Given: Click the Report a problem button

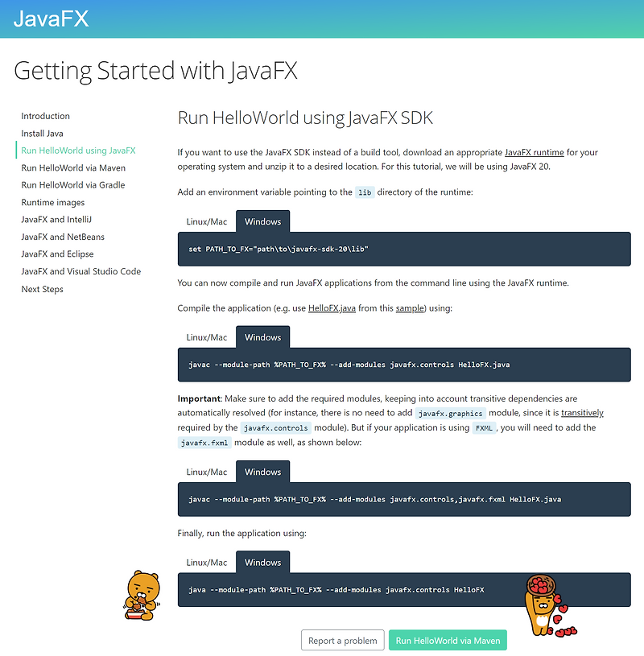Looking at the screenshot, I should (342, 640).
